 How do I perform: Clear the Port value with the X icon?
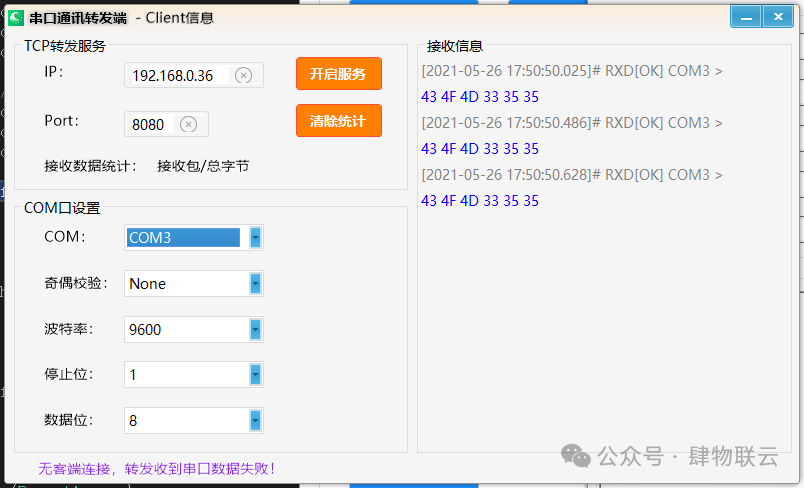pos(188,124)
